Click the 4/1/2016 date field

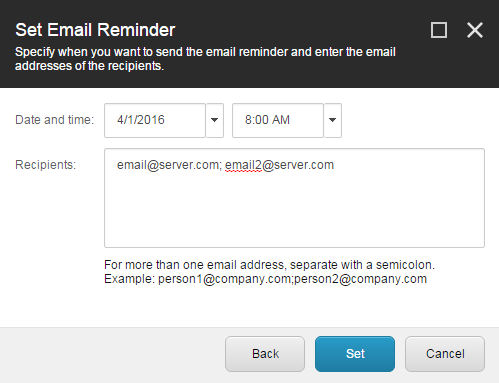pyautogui.click(x=155, y=120)
